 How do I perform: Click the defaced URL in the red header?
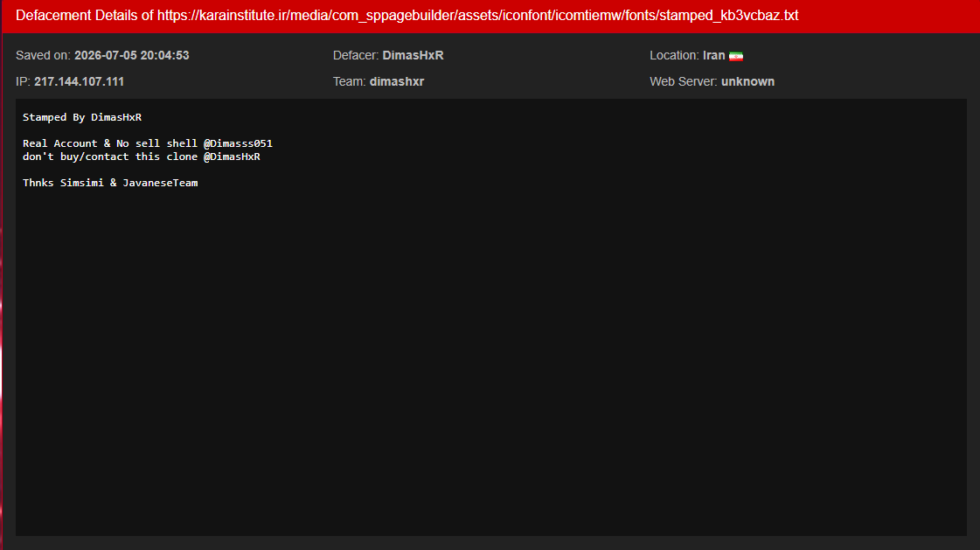point(477,16)
